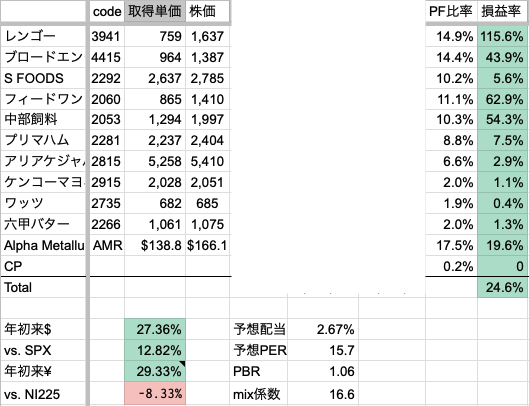Click code cell 4415
This screenshot has width=529, height=406.
coord(107,57)
